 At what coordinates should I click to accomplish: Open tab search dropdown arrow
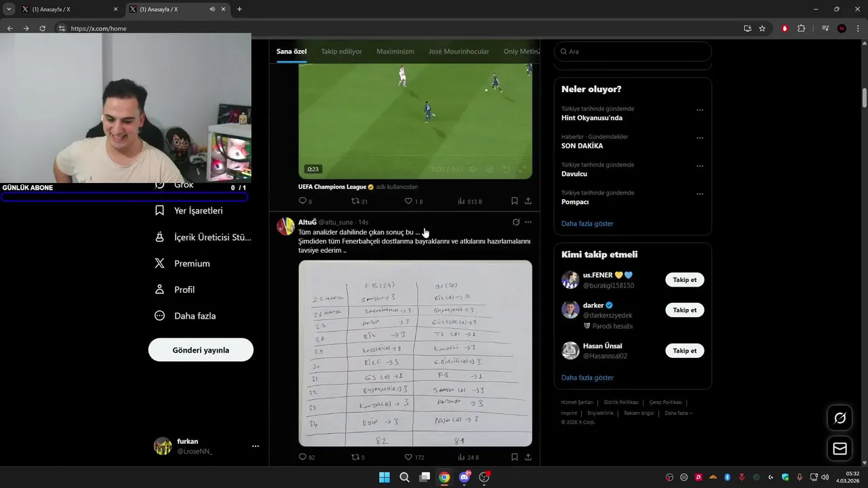coord(9,9)
